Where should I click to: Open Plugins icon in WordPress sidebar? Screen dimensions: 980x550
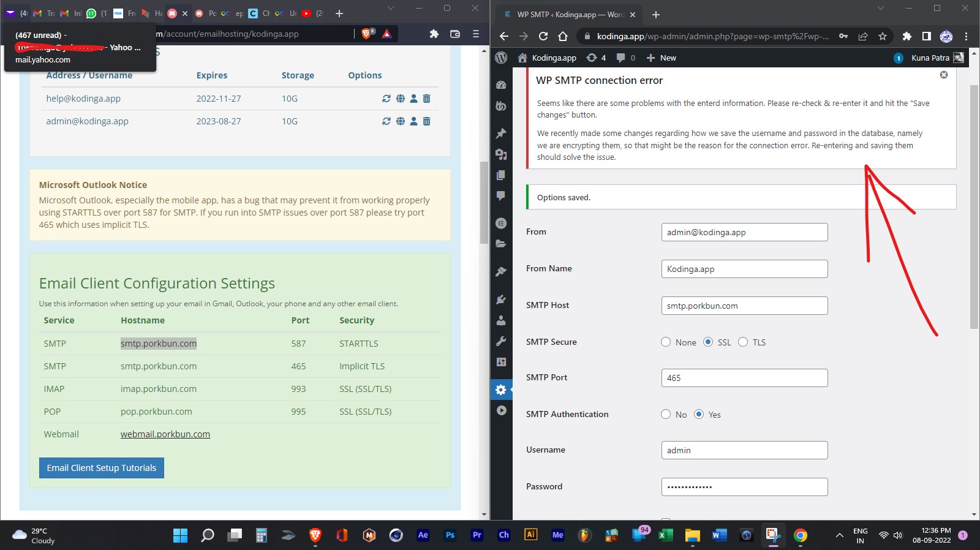pos(501,299)
